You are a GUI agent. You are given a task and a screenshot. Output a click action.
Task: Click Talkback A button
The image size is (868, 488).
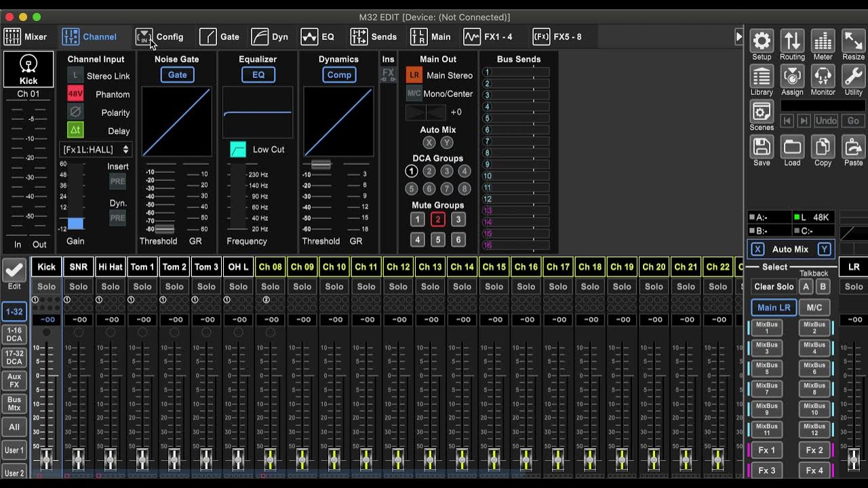(806, 287)
